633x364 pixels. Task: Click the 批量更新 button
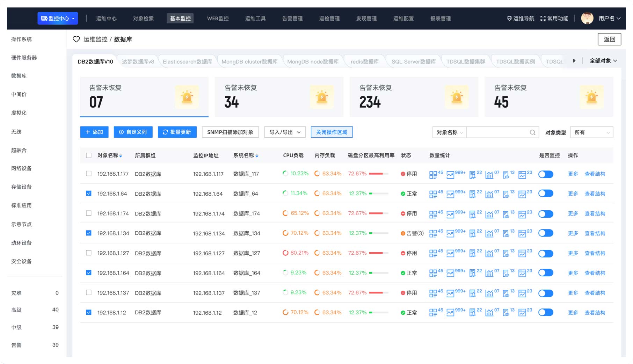(x=177, y=132)
